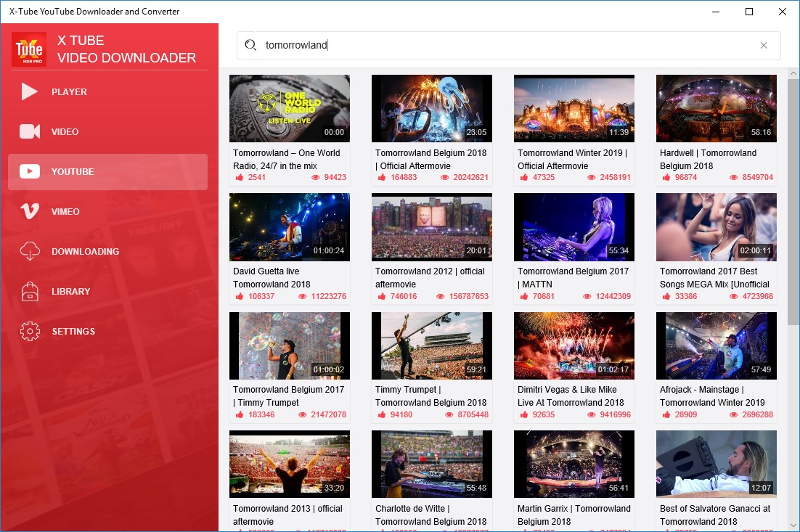Viewport: 800px width, 532px height.
Task: Click like icon on Dimitri Vegas video
Action: (524, 414)
